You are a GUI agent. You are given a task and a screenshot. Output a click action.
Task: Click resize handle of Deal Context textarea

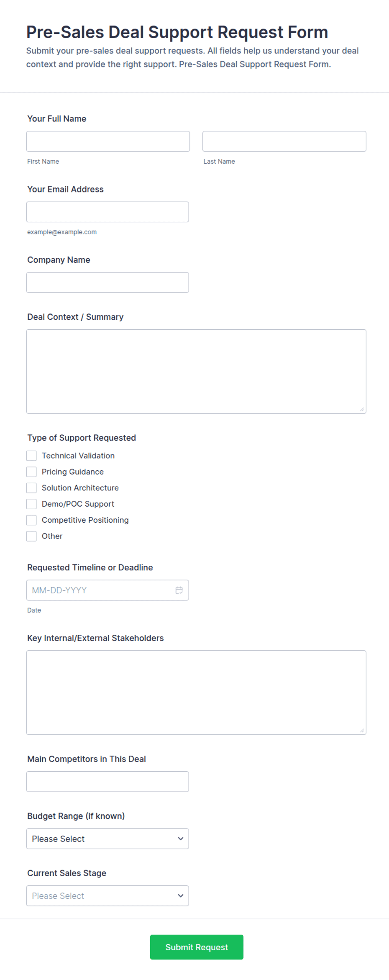(x=362, y=409)
